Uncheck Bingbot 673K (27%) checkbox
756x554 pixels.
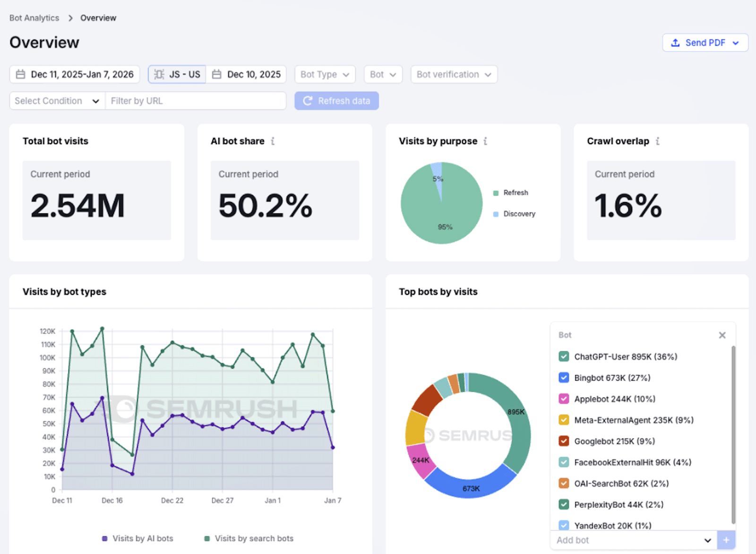(x=564, y=378)
